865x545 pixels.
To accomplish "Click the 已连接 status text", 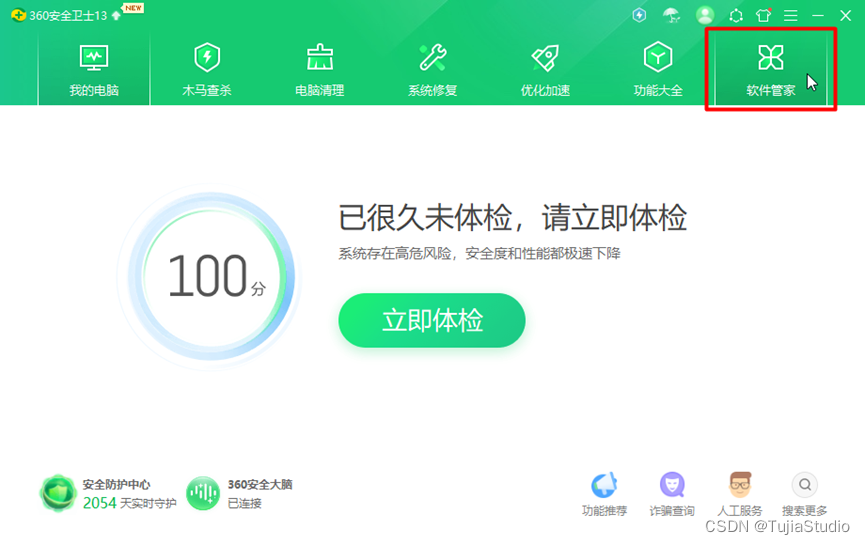I will click(244, 503).
